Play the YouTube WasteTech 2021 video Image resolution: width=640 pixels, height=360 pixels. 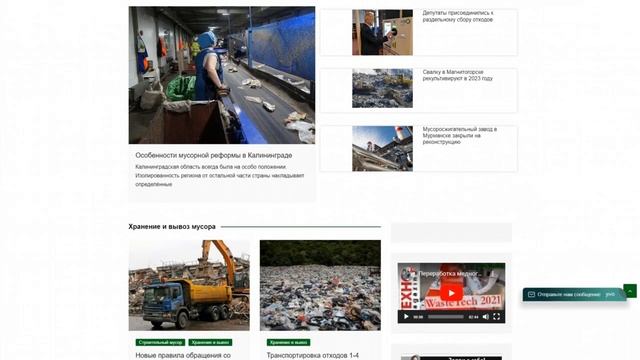tap(451, 293)
